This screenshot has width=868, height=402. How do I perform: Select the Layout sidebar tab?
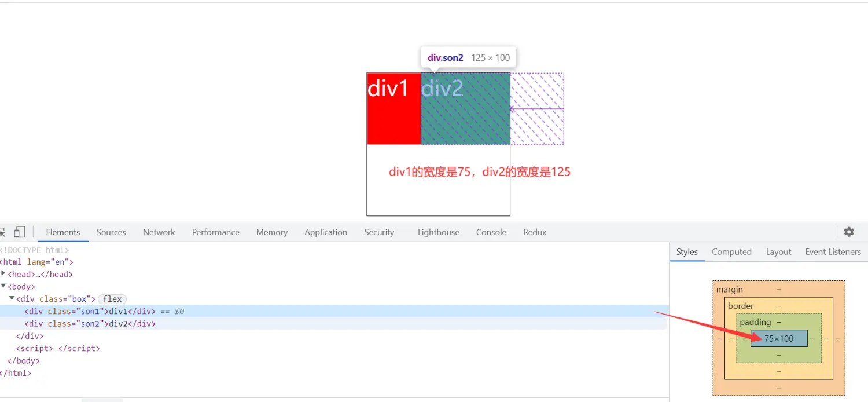click(778, 252)
